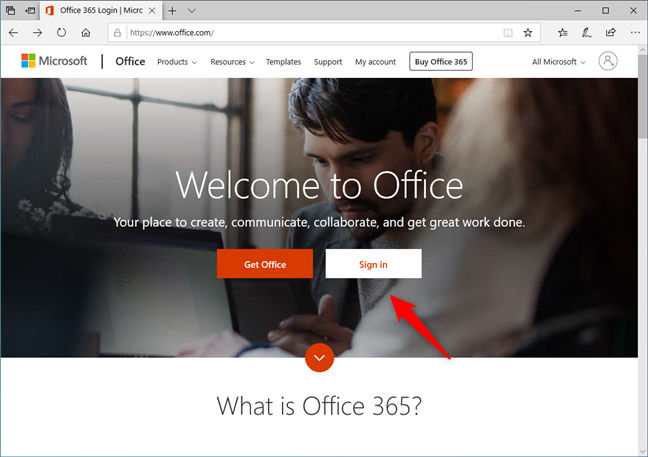Viewport: 648px width, 457px height.
Task: Open the Support page
Action: pos(328,62)
